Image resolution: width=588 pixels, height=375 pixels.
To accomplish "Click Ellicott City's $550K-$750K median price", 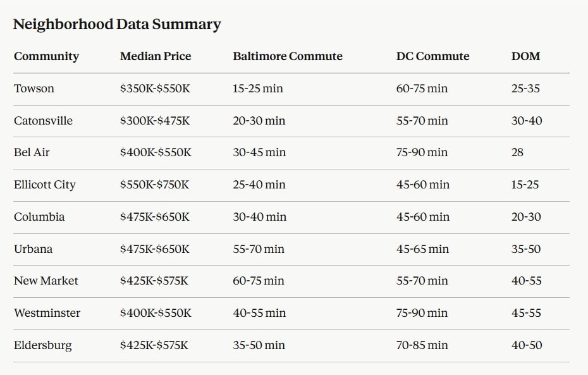I will pos(155,185).
